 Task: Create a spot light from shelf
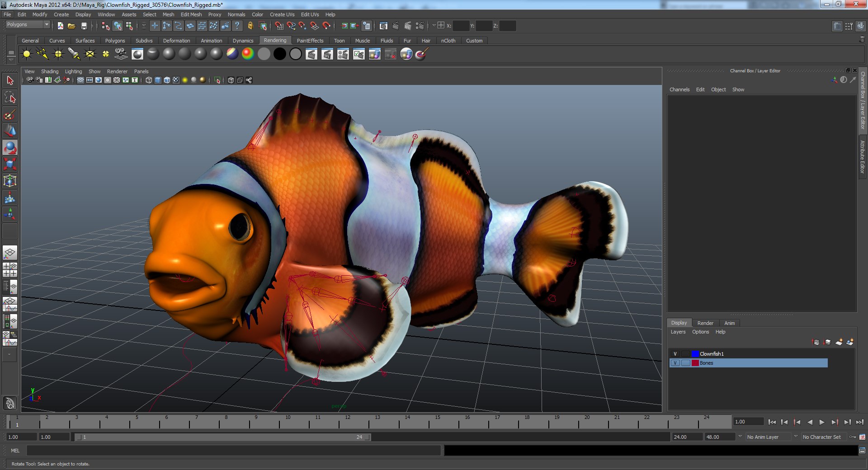(x=74, y=54)
